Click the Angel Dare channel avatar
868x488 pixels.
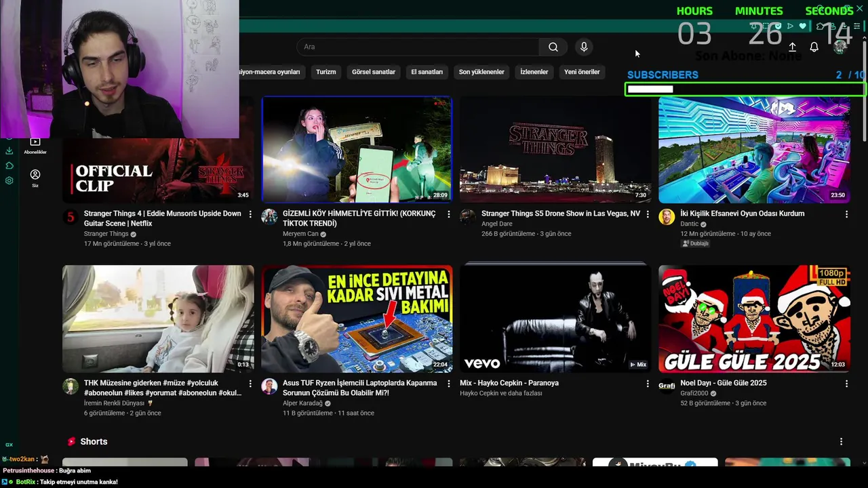pyautogui.click(x=468, y=217)
